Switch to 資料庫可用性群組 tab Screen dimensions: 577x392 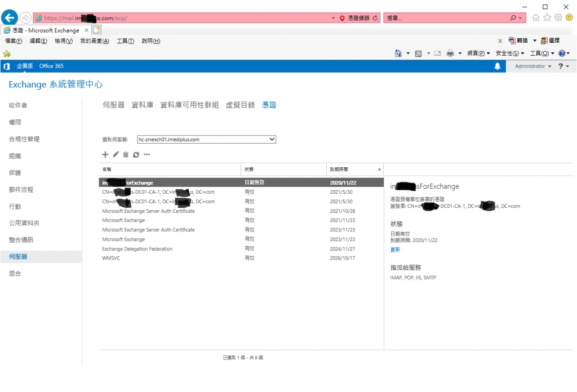pos(189,105)
